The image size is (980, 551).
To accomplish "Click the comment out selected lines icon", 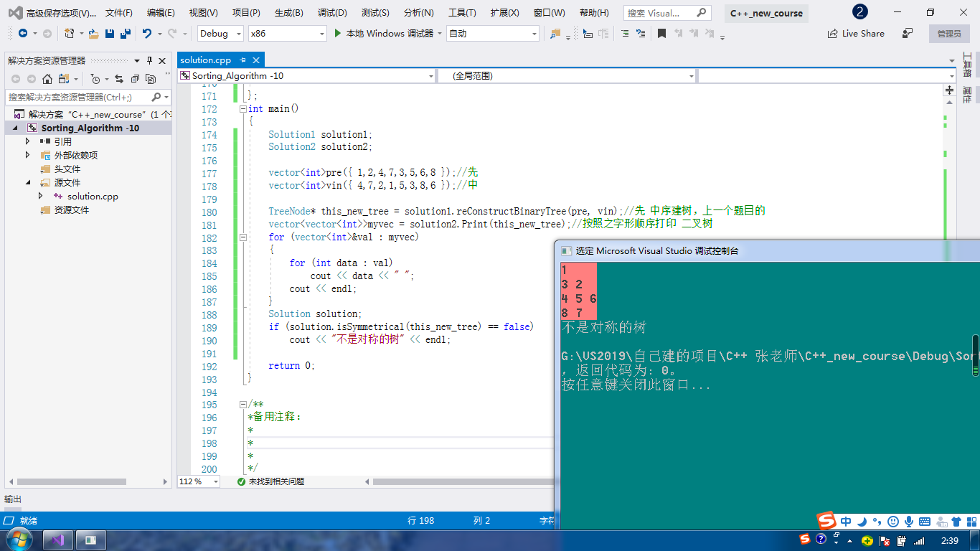I will (x=625, y=34).
